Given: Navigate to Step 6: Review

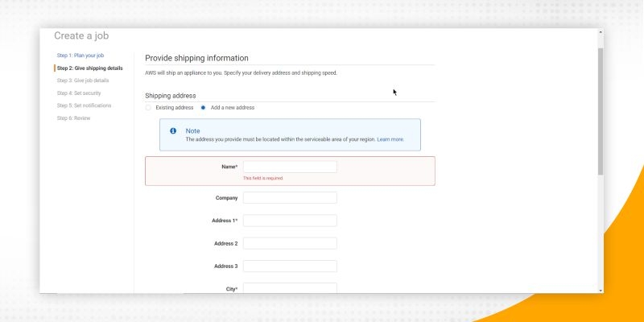Looking at the screenshot, I should pos(73,118).
